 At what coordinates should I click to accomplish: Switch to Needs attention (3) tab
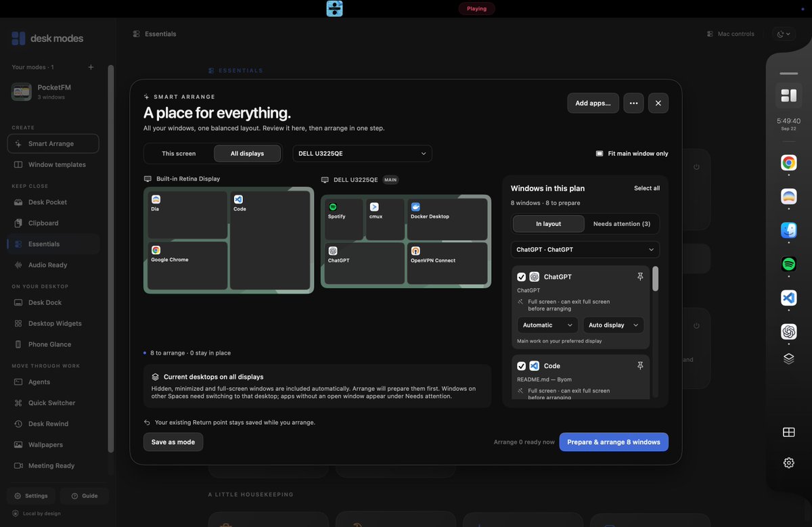[622, 224]
